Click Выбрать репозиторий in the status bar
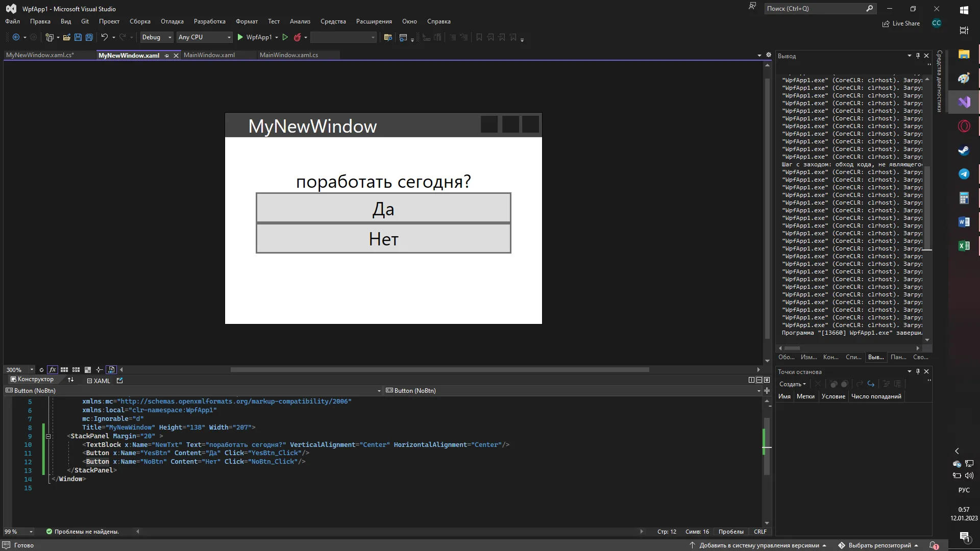The height and width of the screenshot is (551, 980). (879, 545)
